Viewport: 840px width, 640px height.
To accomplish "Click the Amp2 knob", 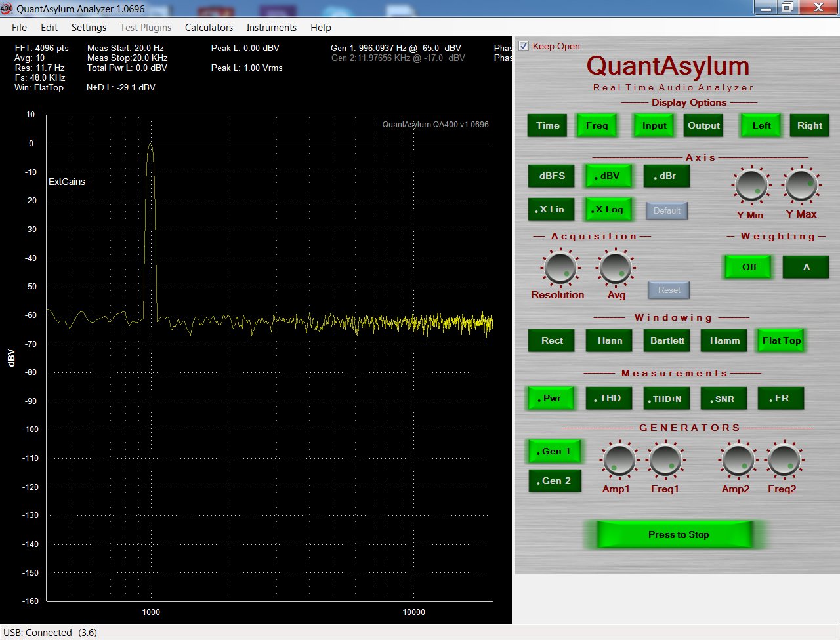I will [x=738, y=460].
